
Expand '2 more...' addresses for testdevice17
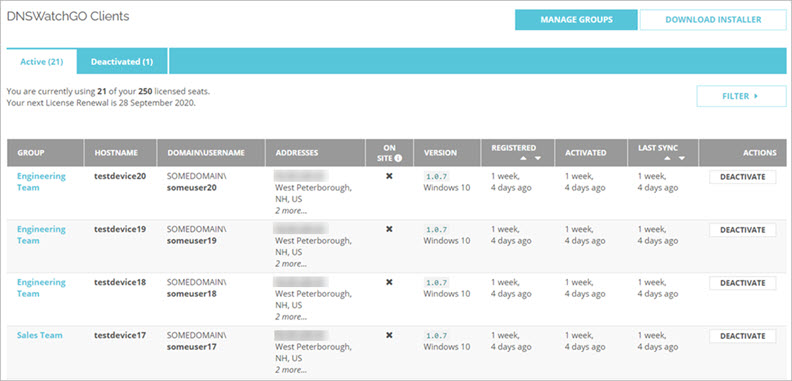click(x=291, y=370)
